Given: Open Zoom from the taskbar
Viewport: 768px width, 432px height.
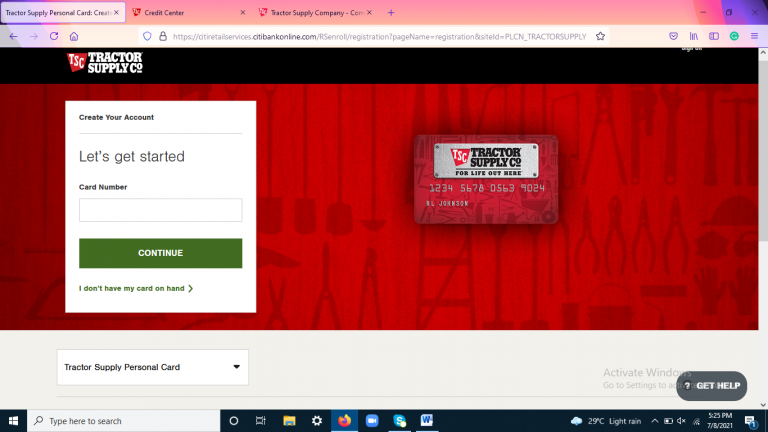Looking at the screenshot, I should 372,421.
